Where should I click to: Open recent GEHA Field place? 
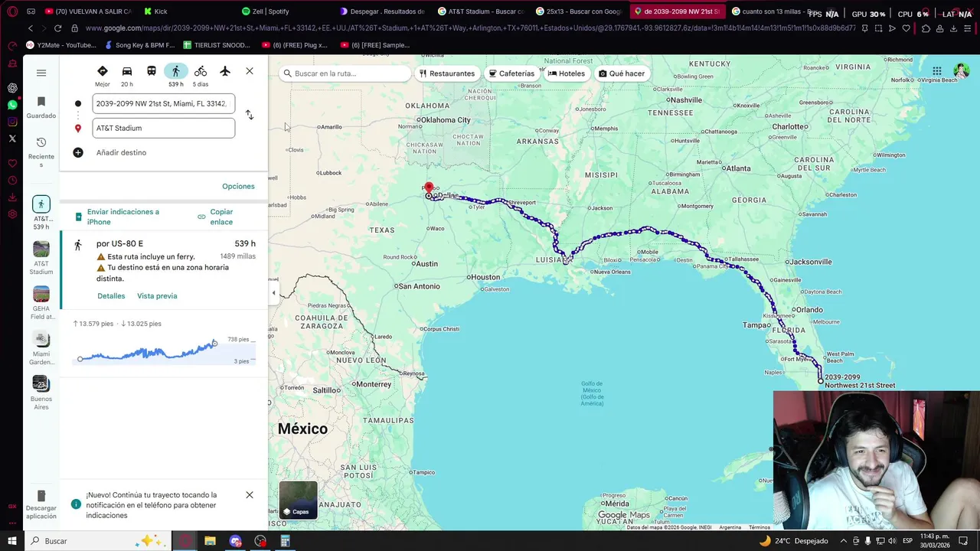click(x=41, y=303)
